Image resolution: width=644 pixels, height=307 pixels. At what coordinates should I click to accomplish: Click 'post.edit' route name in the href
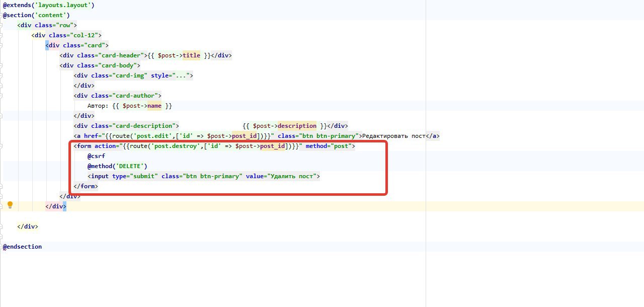click(154, 136)
